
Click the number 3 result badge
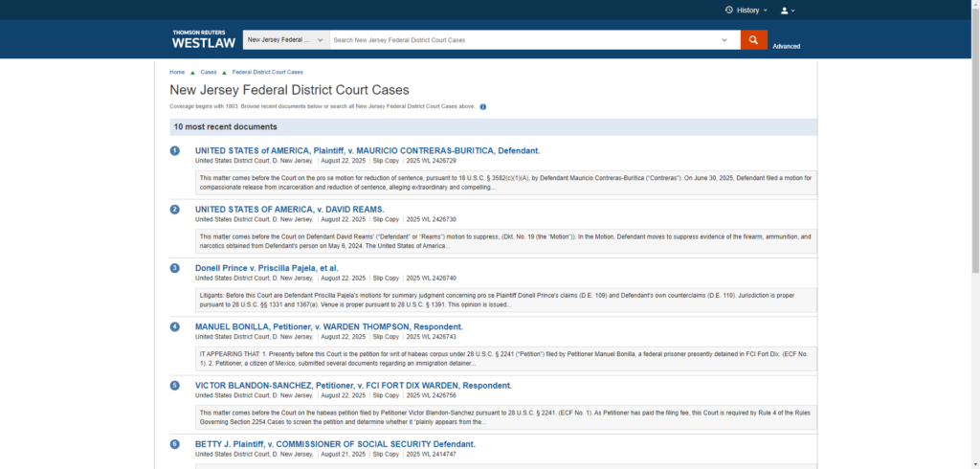tap(175, 268)
